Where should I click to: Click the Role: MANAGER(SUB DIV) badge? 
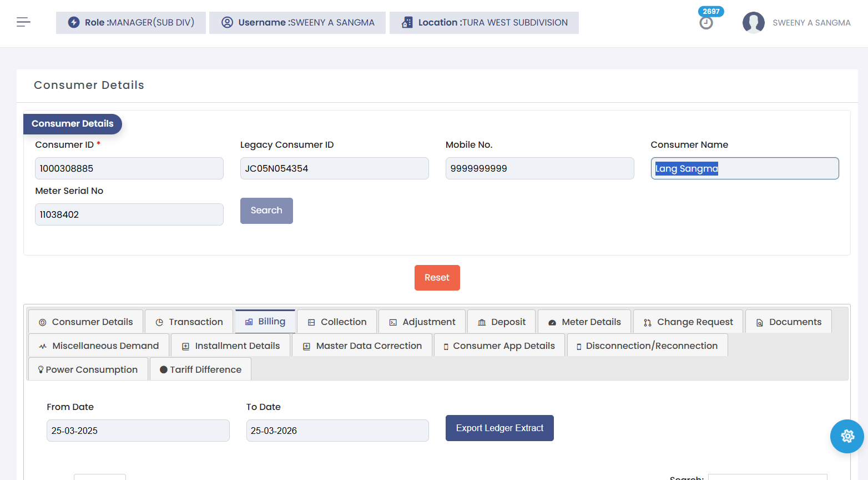(131, 23)
